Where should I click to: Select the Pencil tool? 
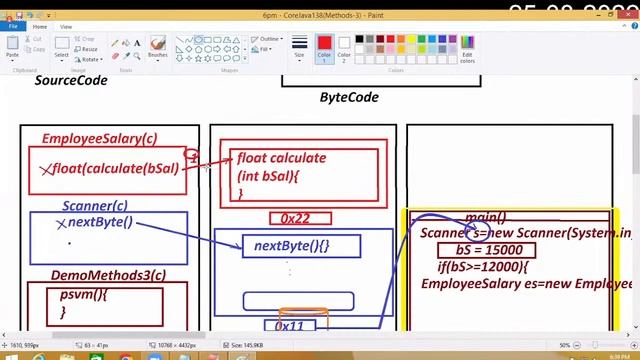pyautogui.click(x=116, y=43)
